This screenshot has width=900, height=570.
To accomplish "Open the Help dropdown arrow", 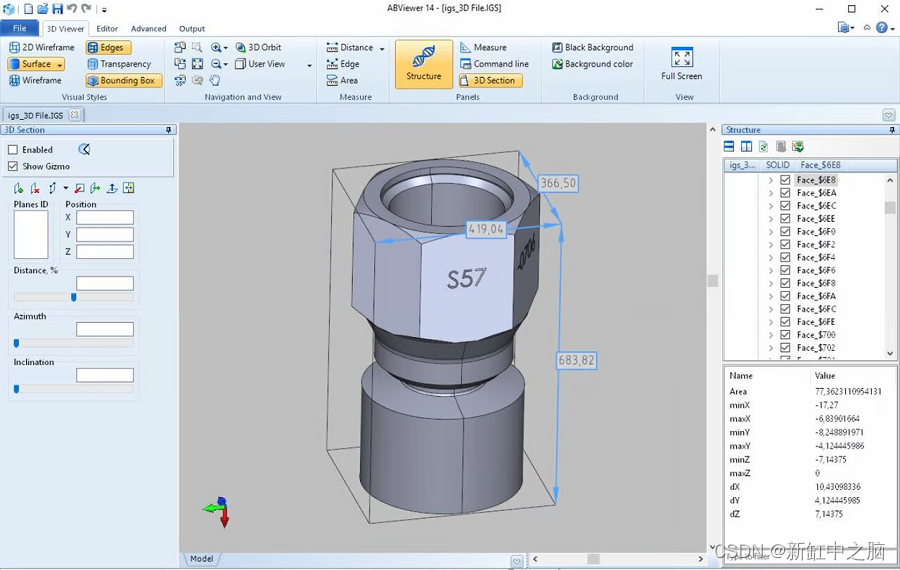I will (893, 28).
